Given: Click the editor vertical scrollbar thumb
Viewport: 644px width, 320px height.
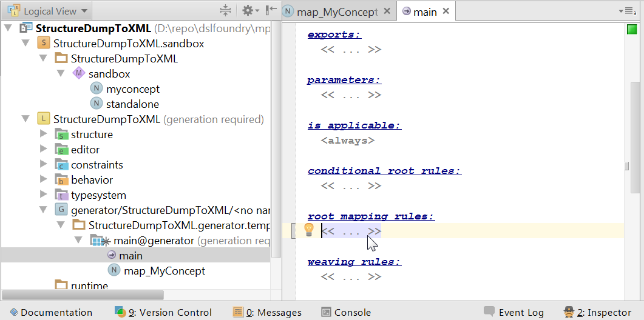Looking at the screenshot, I should tap(634, 136).
